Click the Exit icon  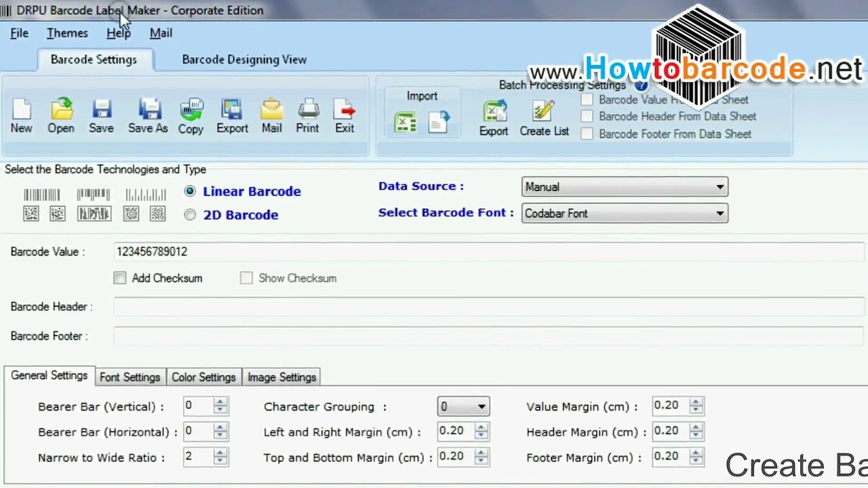[x=344, y=110]
